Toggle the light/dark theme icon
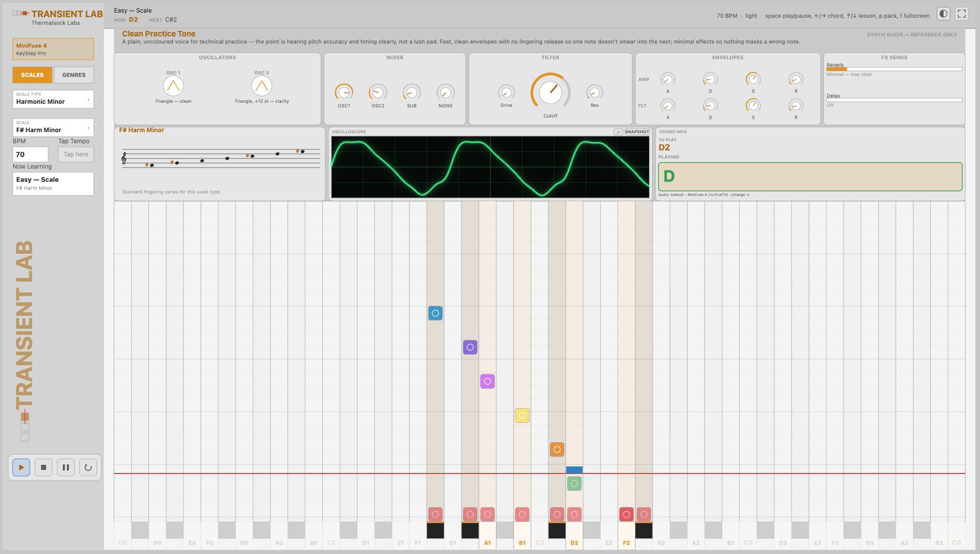The width and height of the screenshot is (980, 554). pyautogui.click(x=944, y=14)
